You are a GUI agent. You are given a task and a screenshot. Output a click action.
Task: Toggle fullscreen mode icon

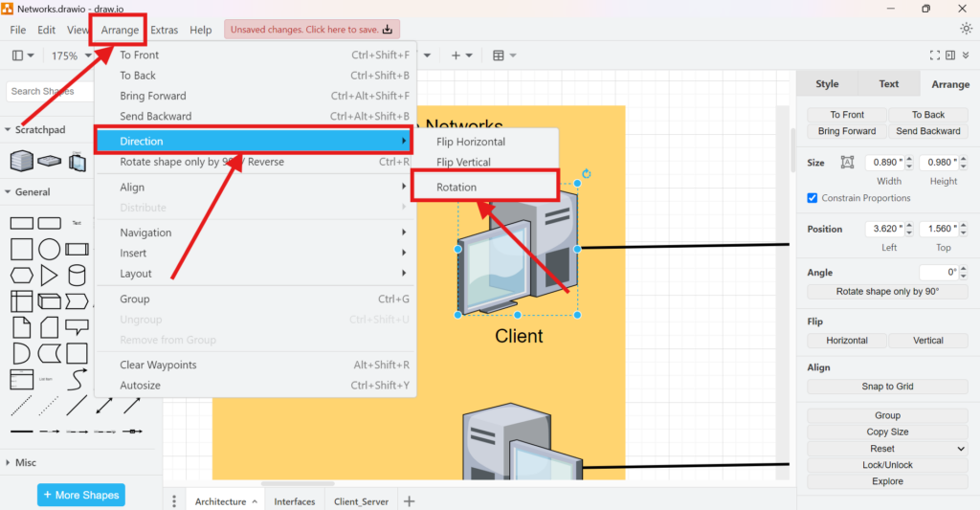tap(934, 55)
